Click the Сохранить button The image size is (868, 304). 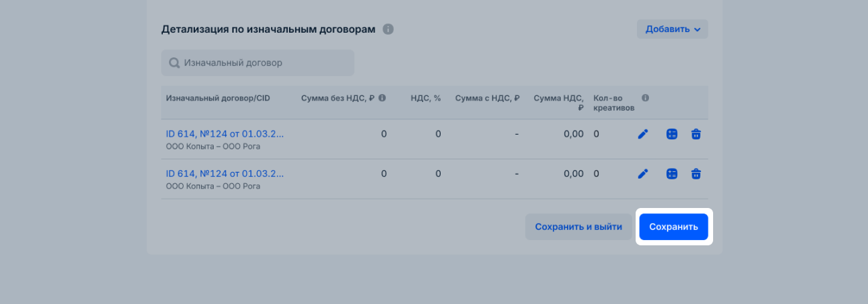click(673, 227)
